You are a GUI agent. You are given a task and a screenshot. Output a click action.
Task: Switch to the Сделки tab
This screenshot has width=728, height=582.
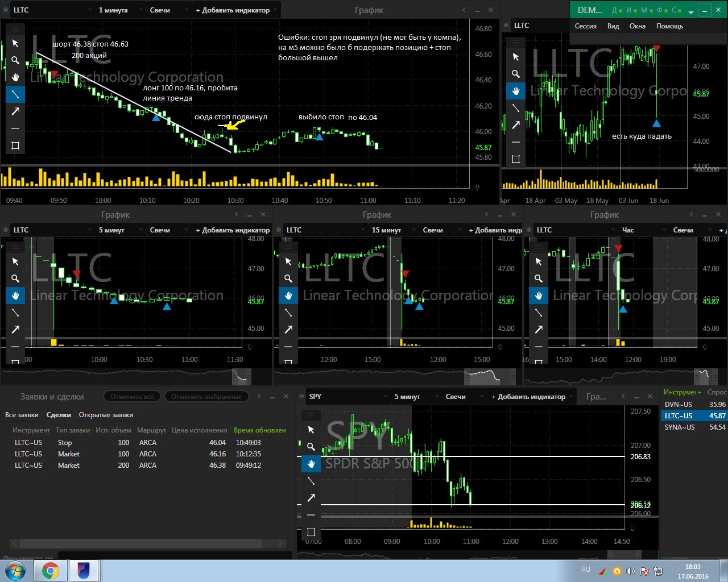tap(59, 415)
